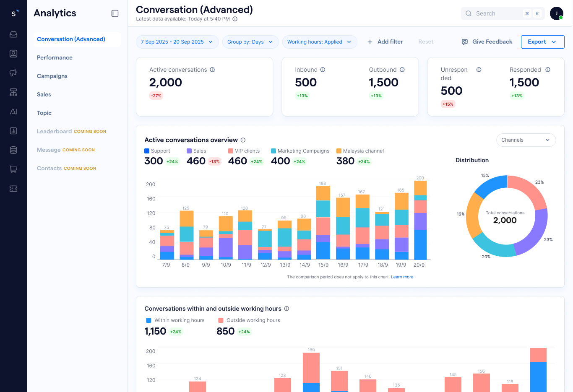
Task: Open the Broadcast megaphone icon
Action: [x=13, y=73]
